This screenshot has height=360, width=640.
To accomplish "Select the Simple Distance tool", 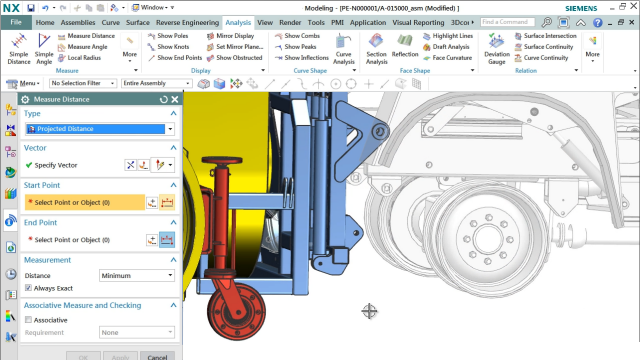I will click(x=19, y=49).
